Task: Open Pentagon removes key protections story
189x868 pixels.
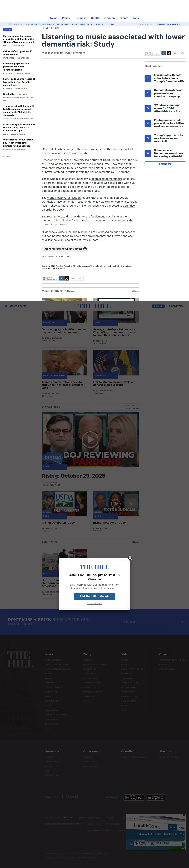Action: click(x=170, y=123)
